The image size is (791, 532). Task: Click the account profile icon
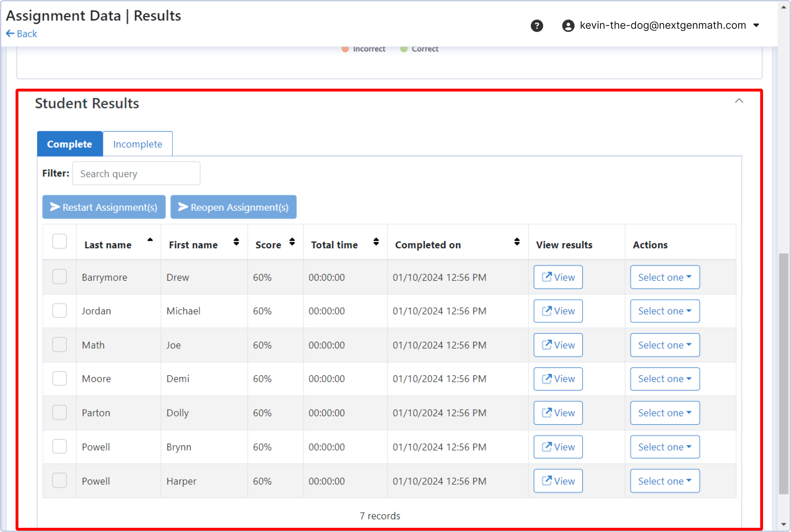coord(568,25)
